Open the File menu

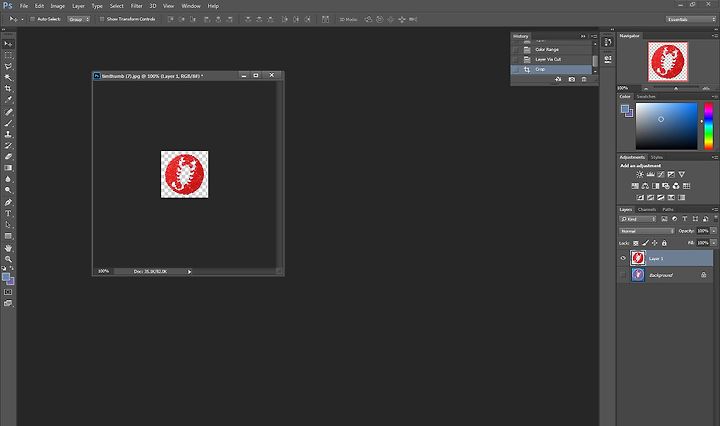(24, 6)
